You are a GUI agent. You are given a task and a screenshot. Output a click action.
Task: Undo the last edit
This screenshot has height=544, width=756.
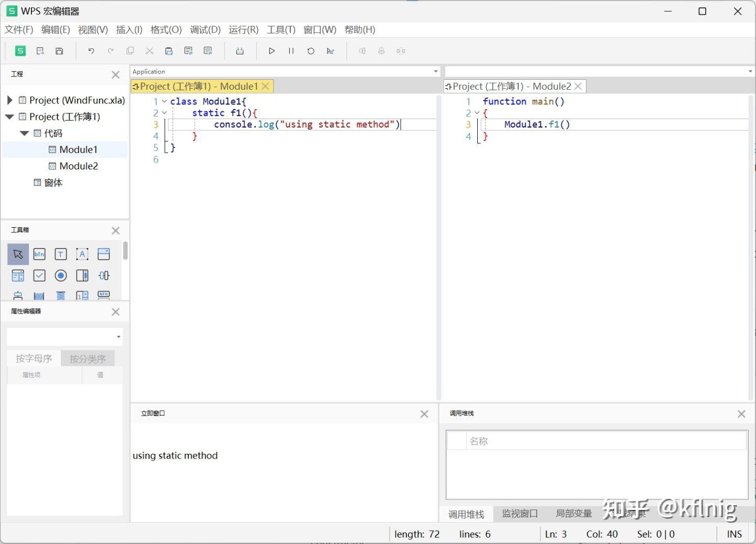tap(91, 51)
